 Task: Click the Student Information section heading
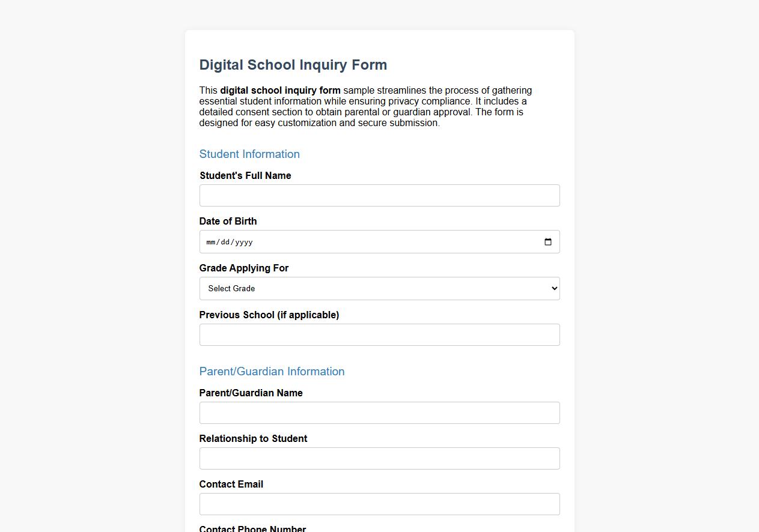(x=249, y=154)
